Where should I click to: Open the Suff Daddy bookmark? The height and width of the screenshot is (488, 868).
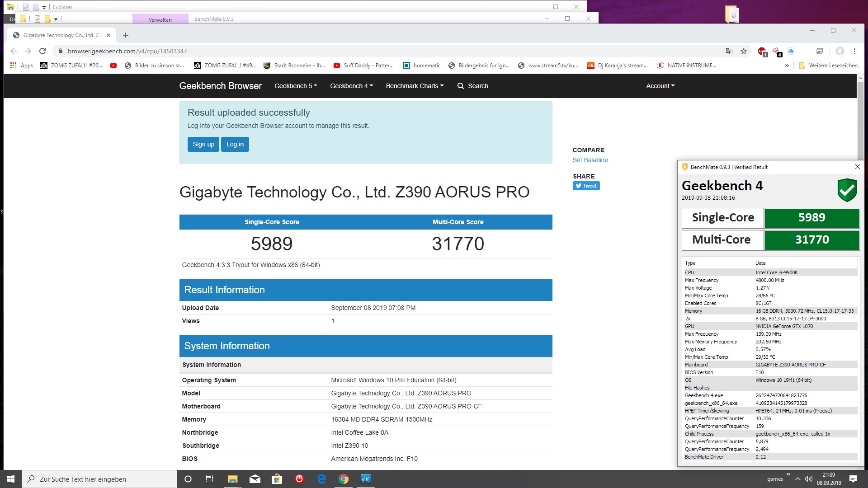coord(363,66)
